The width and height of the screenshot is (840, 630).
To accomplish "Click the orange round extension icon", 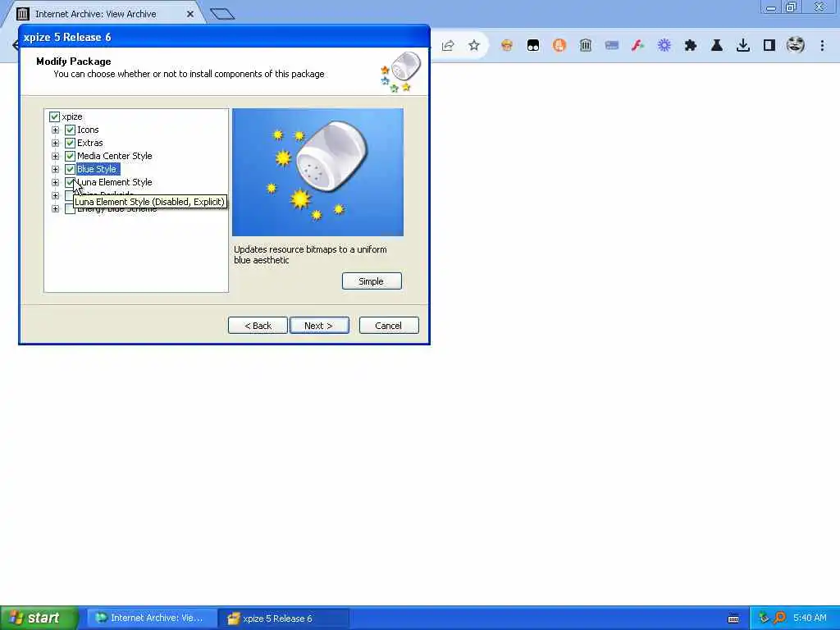I will click(559, 46).
